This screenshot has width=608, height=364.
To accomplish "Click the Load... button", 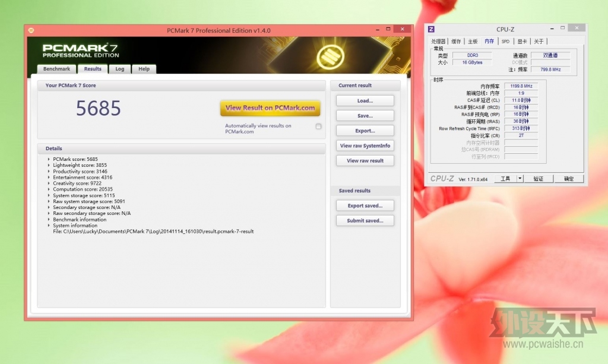I will (365, 101).
